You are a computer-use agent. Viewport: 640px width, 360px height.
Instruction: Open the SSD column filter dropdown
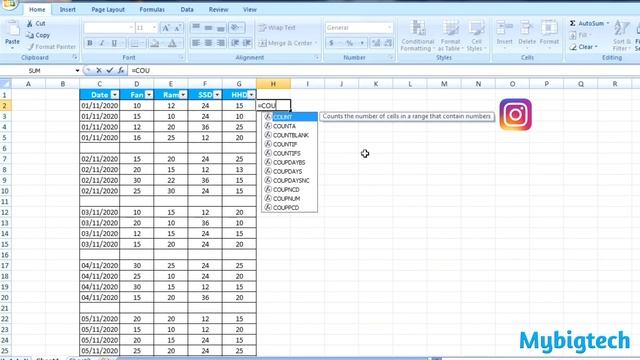click(x=217, y=95)
